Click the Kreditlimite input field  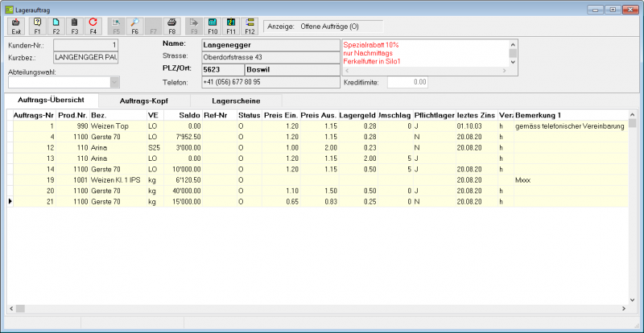407,83
